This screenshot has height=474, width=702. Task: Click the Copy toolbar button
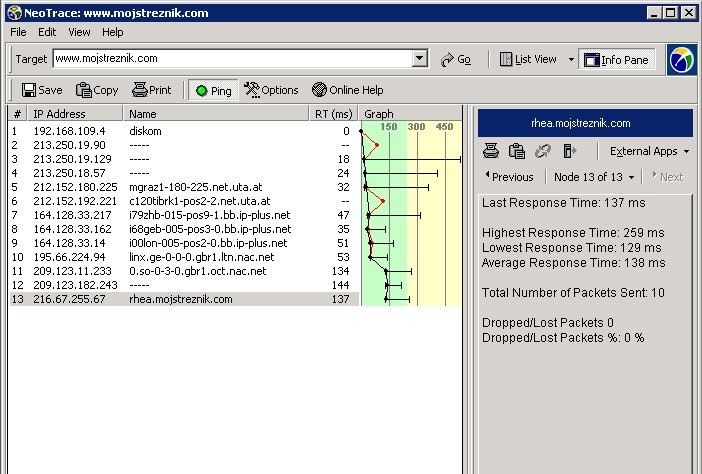click(97, 90)
